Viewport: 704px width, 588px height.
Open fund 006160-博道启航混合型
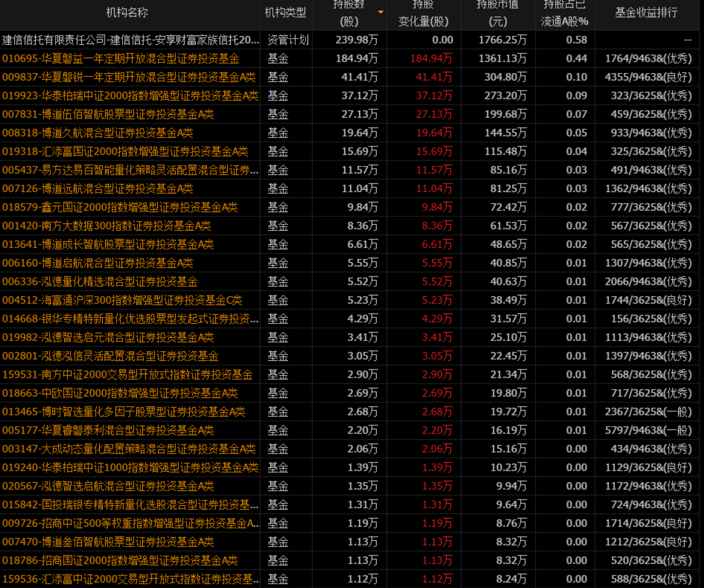click(x=98, y=263)
